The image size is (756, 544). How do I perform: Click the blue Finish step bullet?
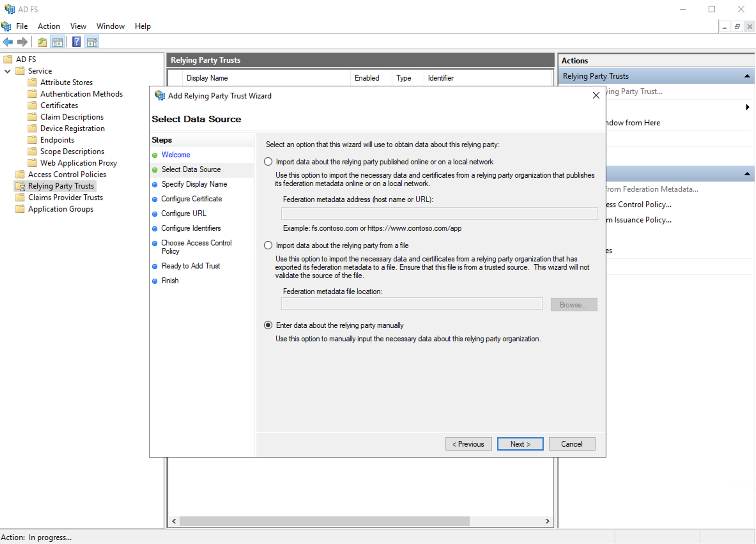[x=155, y=281]
